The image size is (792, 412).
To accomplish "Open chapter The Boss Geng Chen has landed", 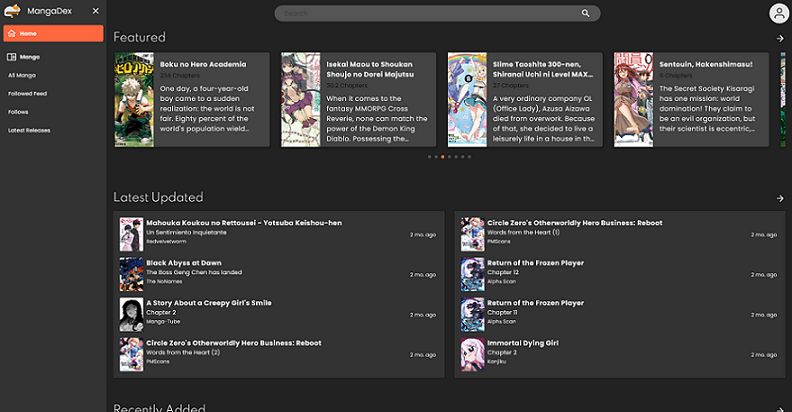I will 194,272.
